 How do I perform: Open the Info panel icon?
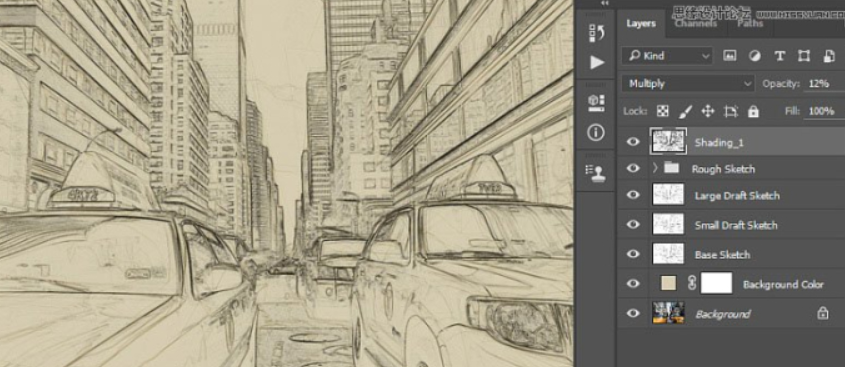coord(595,132)
